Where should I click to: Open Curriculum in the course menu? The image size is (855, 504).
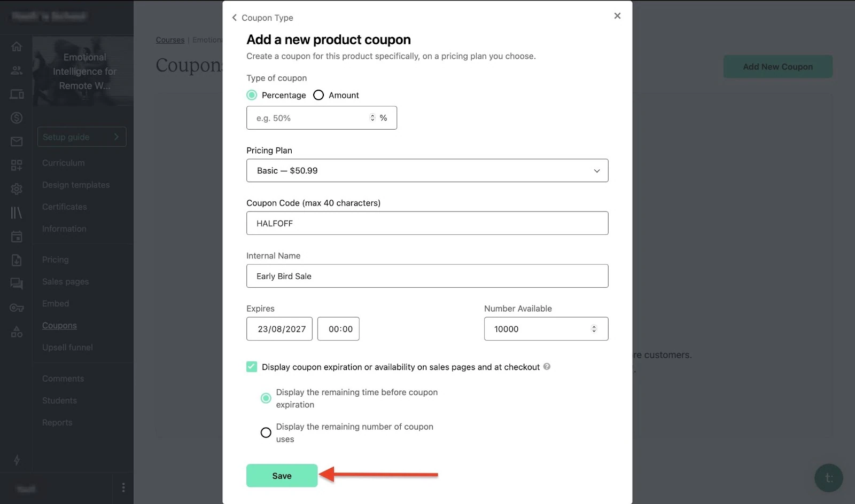pos(64,163)
